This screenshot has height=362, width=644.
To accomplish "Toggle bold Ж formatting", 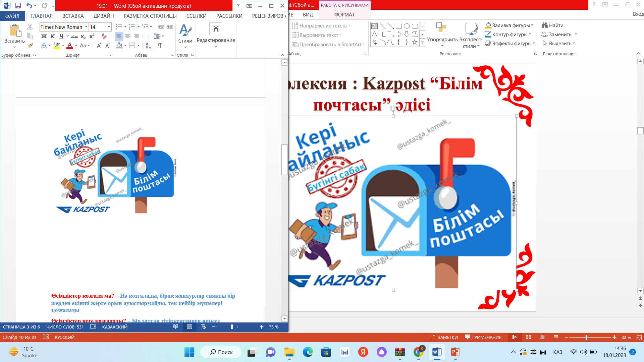I will click(44, 36).
